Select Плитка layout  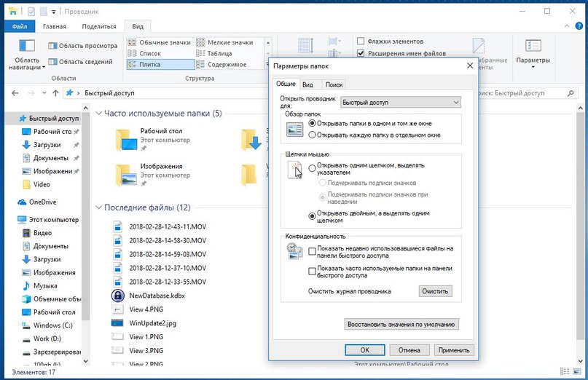click(160, 65)
